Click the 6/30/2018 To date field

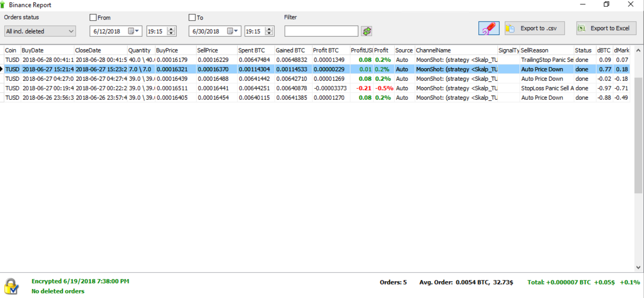tap(215, 31)
